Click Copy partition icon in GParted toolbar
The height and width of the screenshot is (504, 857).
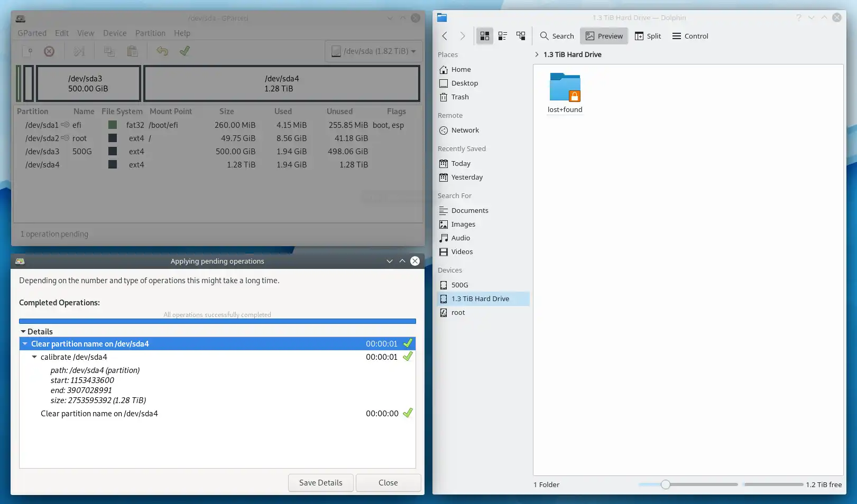coord(109,51)
